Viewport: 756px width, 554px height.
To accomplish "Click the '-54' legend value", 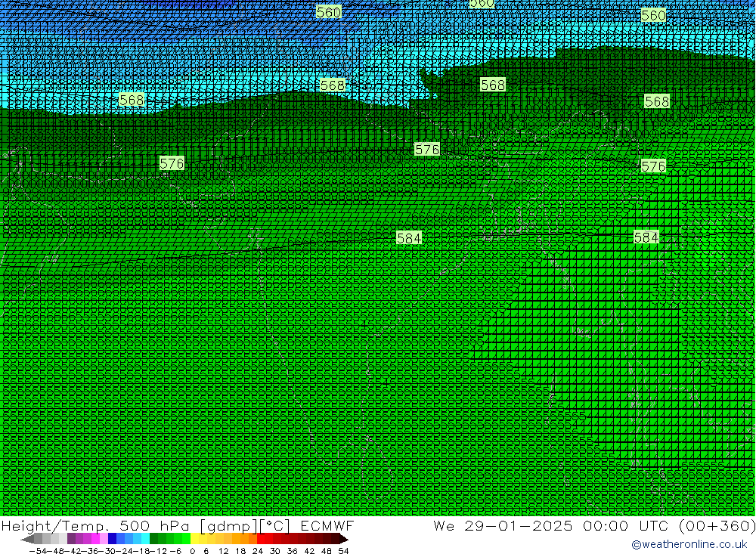I will point(38,551).
